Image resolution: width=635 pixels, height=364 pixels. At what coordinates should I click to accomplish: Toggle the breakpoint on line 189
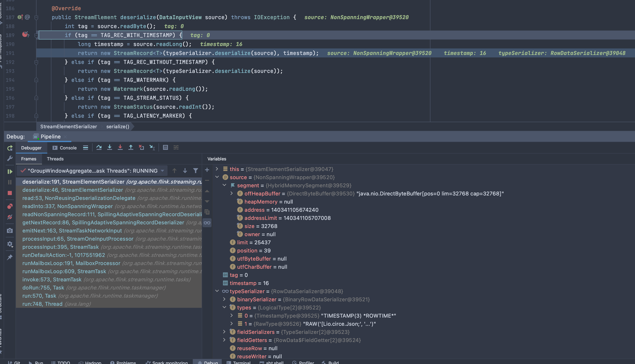25,35
